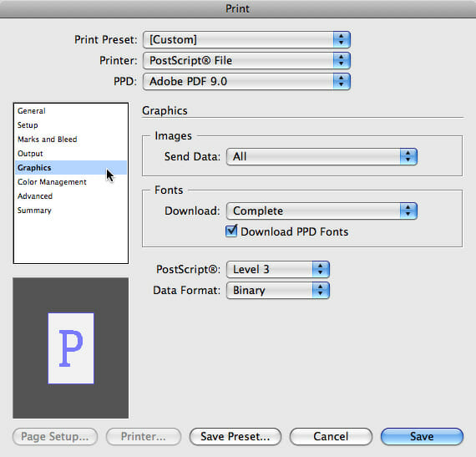
Task: Open the fonts Download dropdown set to Complete
Action: tap(322, 211)
